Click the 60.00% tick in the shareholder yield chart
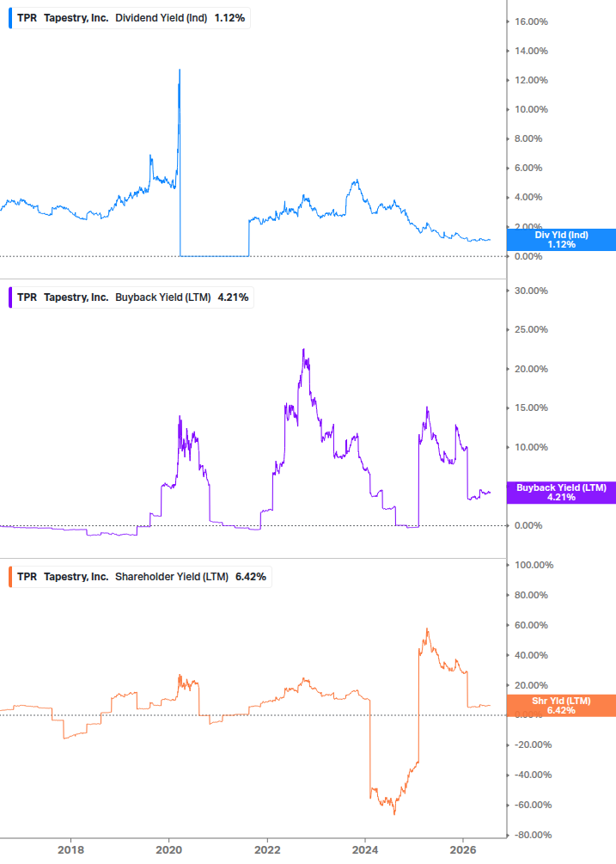This screenshot has width=616, height=864. pyautogui.click(x=531, y=625)
